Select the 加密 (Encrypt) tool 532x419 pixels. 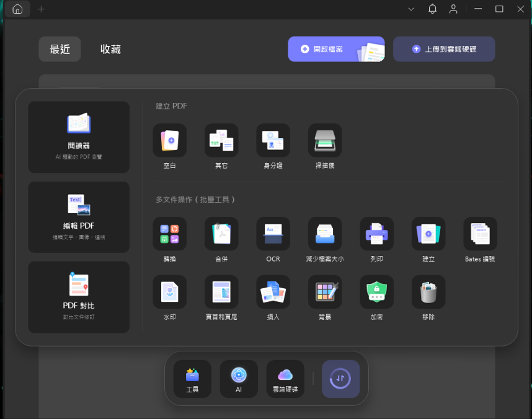(x=376, y=292)
